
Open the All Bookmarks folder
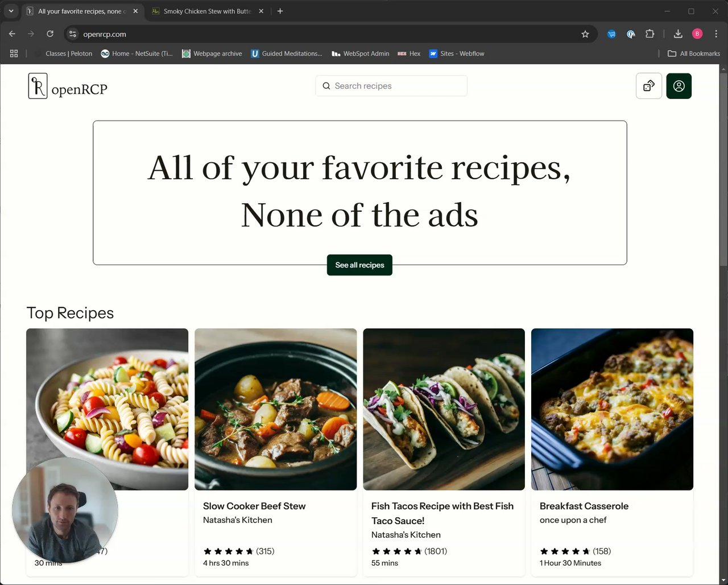[694, 53]
